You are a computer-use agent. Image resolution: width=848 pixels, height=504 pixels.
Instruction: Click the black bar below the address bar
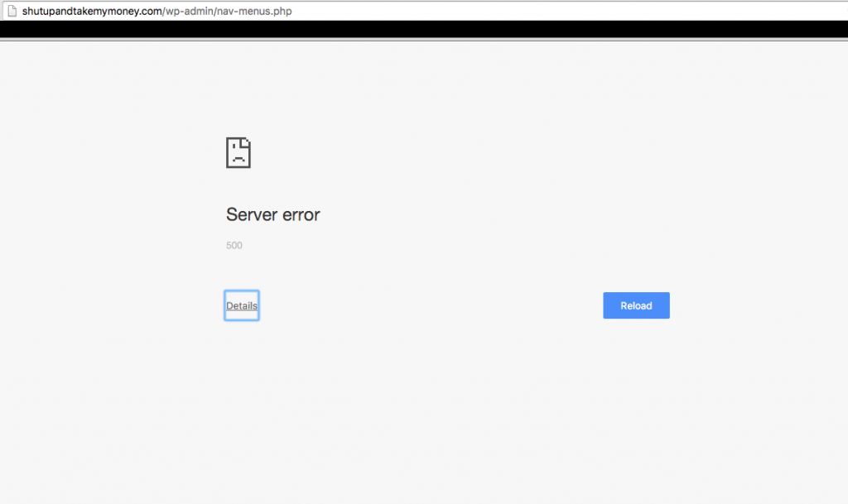click(x=424, y=30)
